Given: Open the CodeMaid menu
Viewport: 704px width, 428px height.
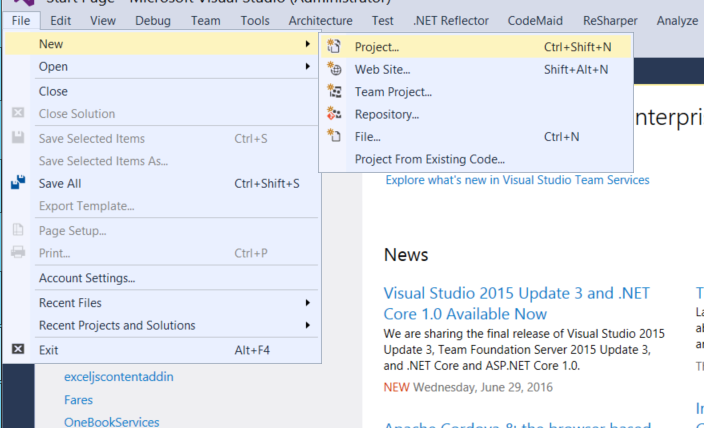Looking at the screenshot, I should point(535,21).
